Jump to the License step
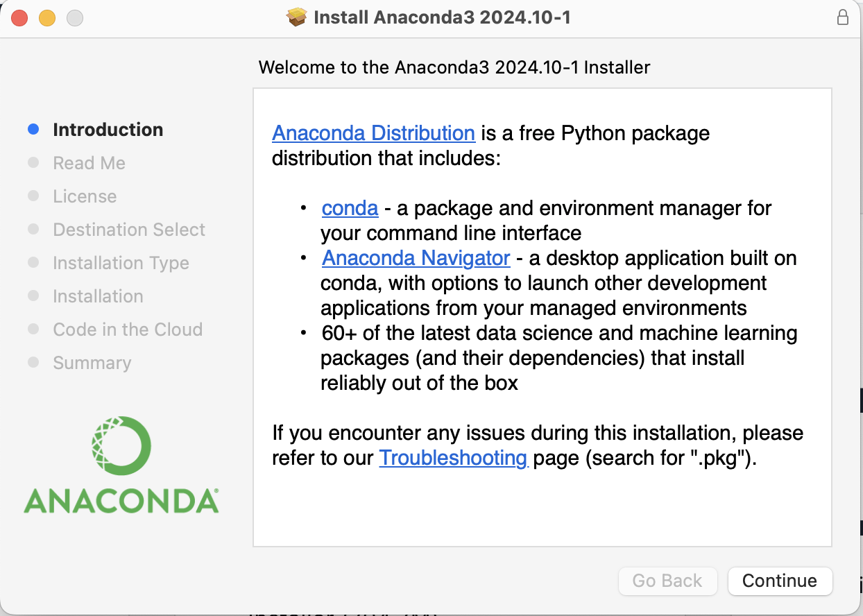 (85, 196)
